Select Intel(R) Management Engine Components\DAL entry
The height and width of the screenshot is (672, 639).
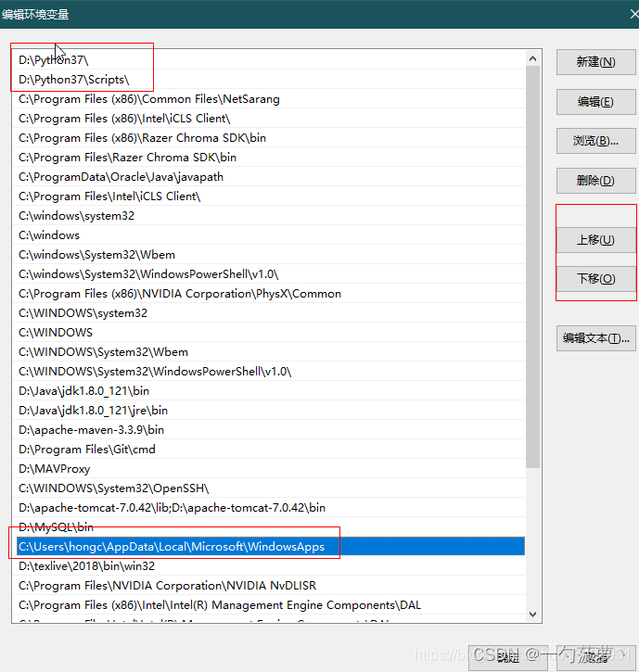click(268, 605)
